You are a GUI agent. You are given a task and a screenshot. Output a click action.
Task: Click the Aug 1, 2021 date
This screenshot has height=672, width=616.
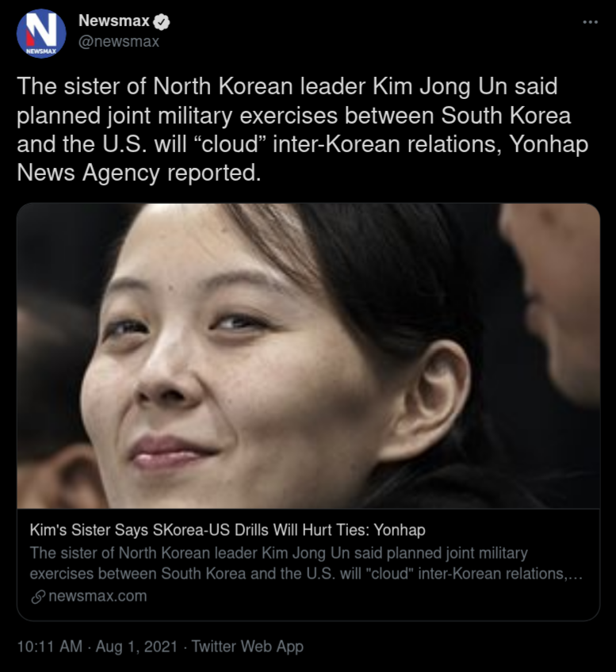(x=136, y=647)
